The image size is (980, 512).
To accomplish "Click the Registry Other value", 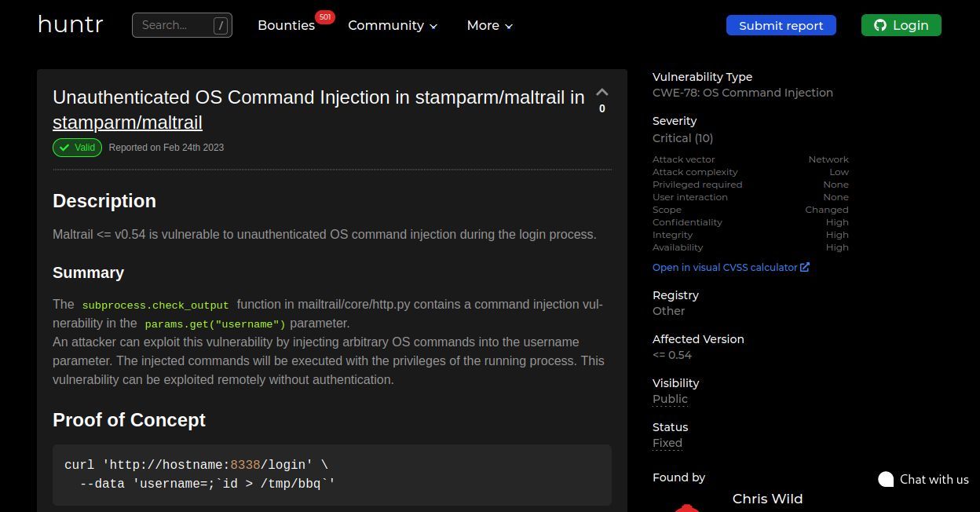I will (668, 311).
